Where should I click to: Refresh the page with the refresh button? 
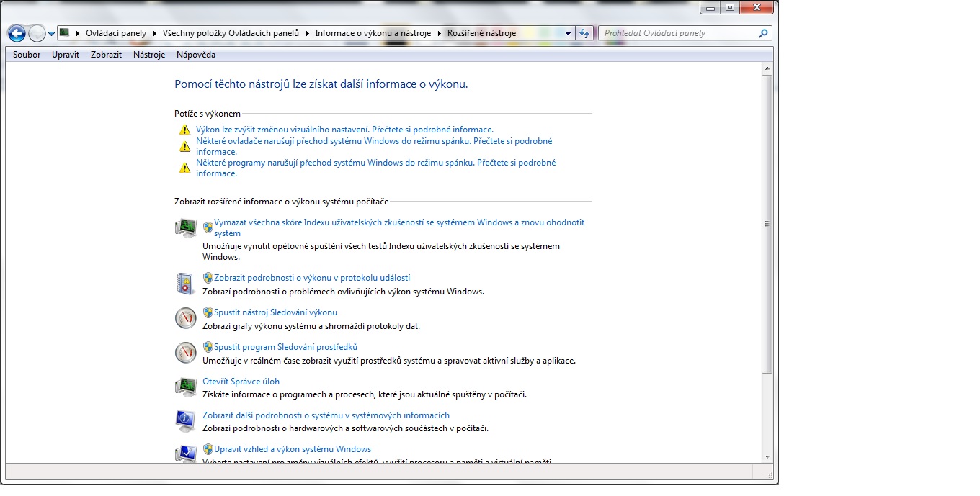pos(585,33)
